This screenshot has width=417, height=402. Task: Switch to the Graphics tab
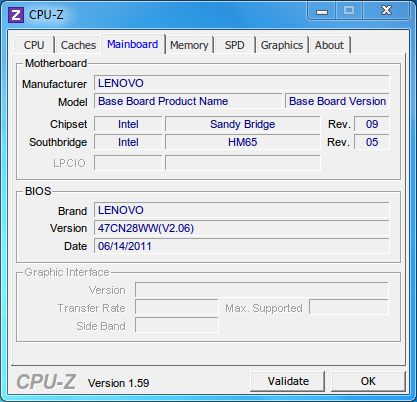point(282,45)
